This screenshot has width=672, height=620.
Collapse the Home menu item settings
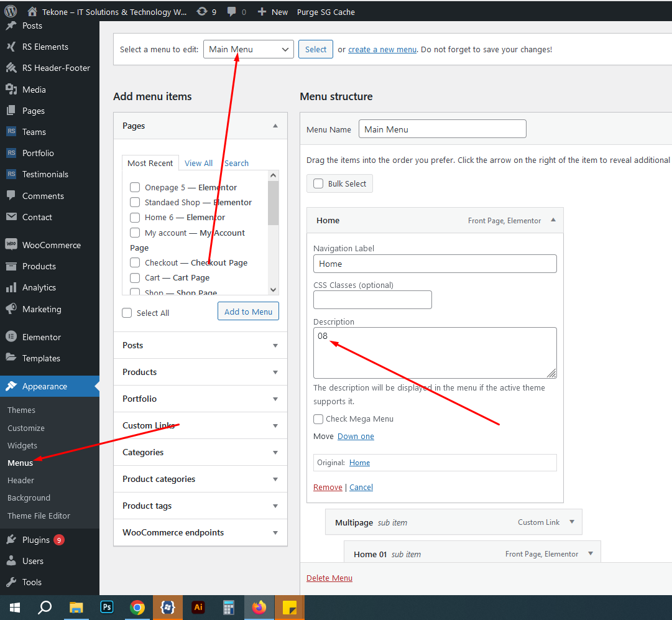(553, 220)
